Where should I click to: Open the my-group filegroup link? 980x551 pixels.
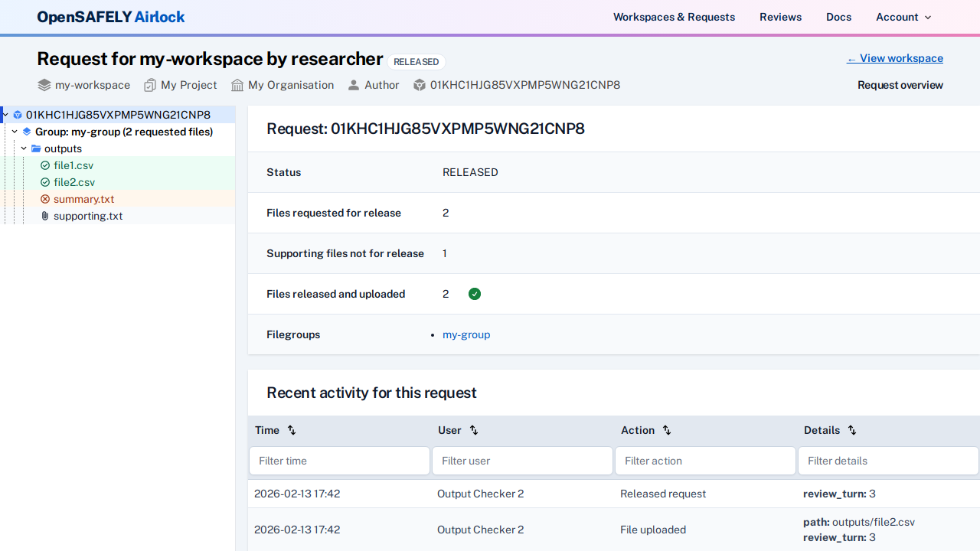coord(466,334)
